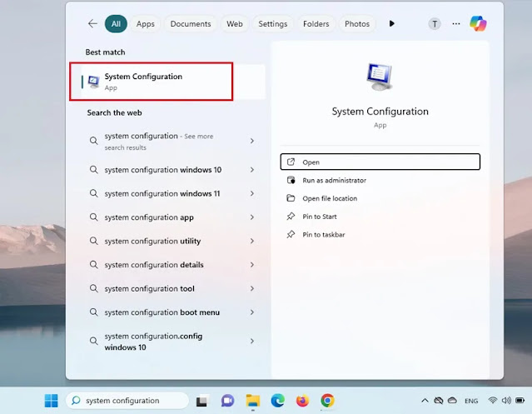532x414 pixels.
Task: Open Task View from the taskbar
Action: tap(202, 402)
